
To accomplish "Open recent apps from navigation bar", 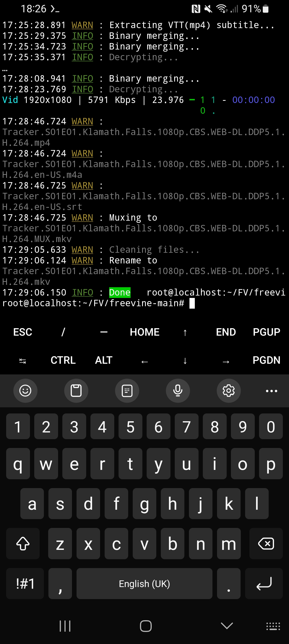I will tap(65, 626).
